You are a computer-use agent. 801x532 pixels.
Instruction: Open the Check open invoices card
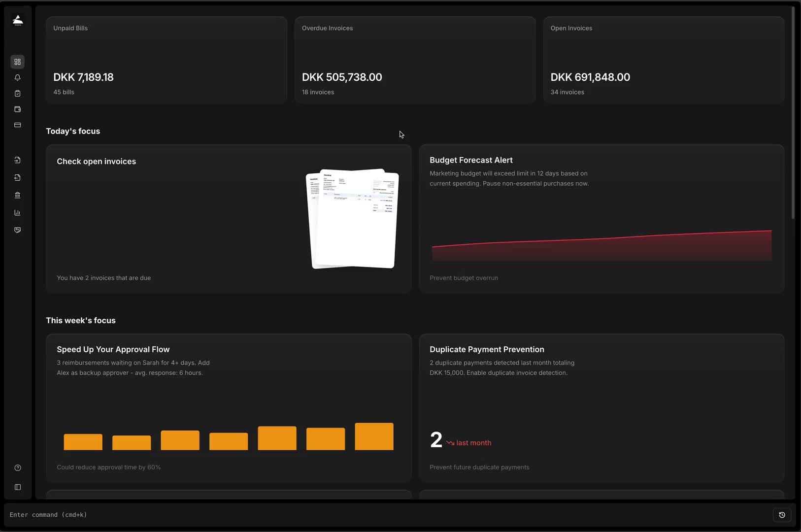[229, 219]
